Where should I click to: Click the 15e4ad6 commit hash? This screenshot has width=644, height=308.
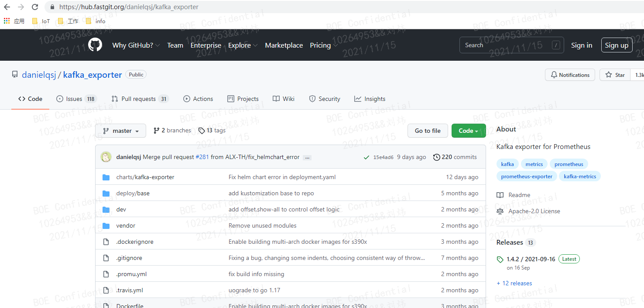(384, 157)
